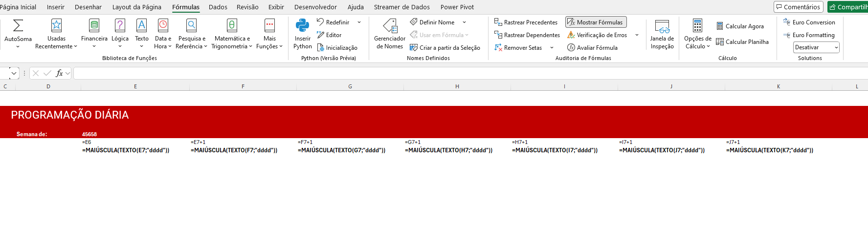Toggle the Mostrar Fórmulas button off
The width and height of the screenshot is (868, 245).
[x=596, y=22]
